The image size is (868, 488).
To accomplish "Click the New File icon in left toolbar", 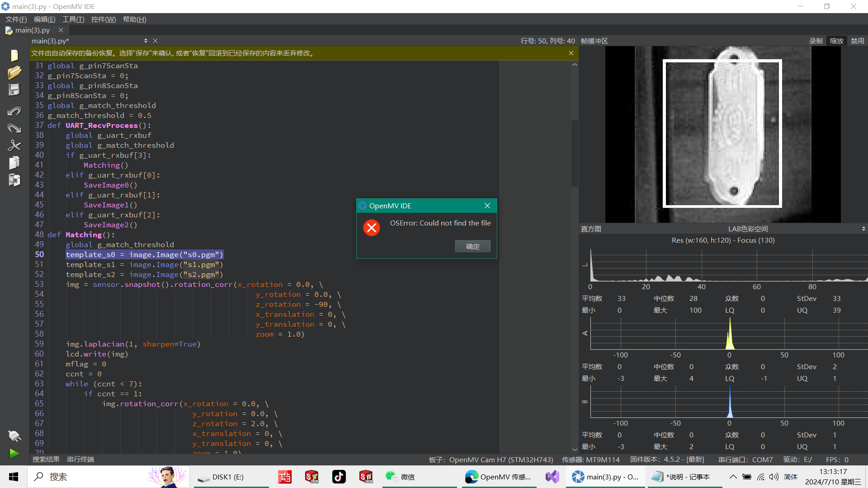I will tap(14, 55).
